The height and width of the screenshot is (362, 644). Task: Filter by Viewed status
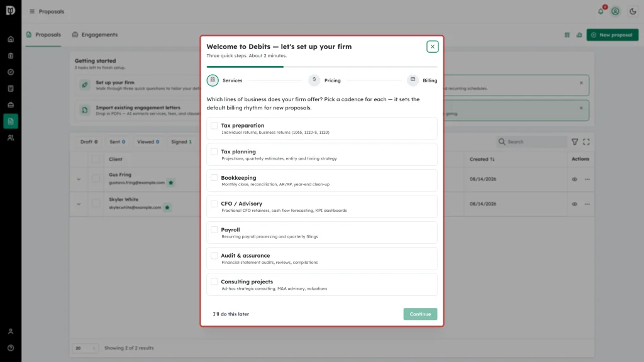click(x=148, y=141)
